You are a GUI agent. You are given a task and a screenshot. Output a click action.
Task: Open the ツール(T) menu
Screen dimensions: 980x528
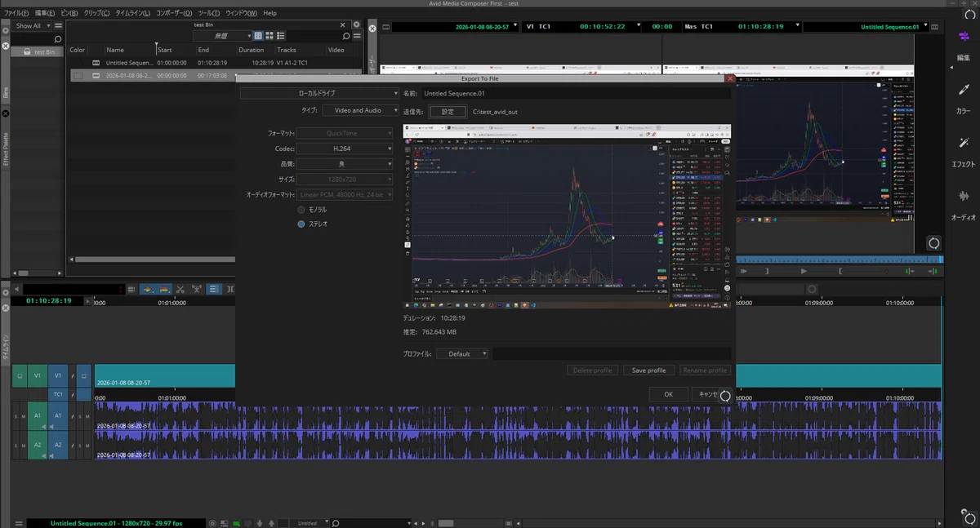[x=209, y=13]
